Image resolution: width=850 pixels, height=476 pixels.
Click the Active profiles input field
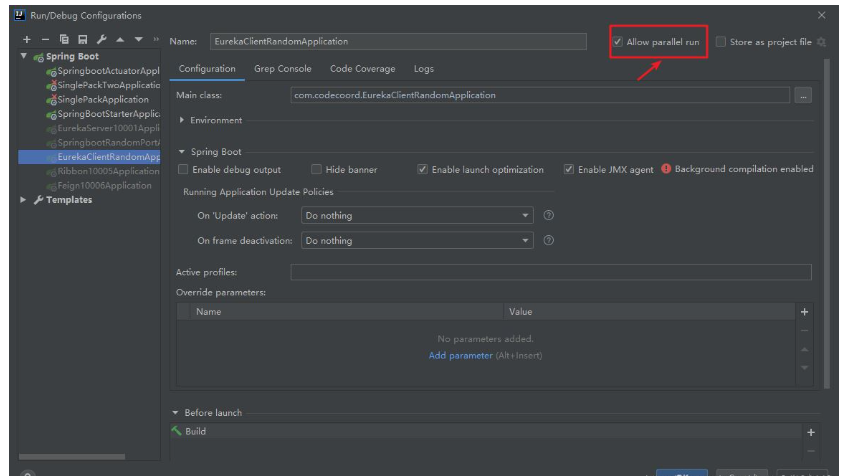click(x=550, y=272)
